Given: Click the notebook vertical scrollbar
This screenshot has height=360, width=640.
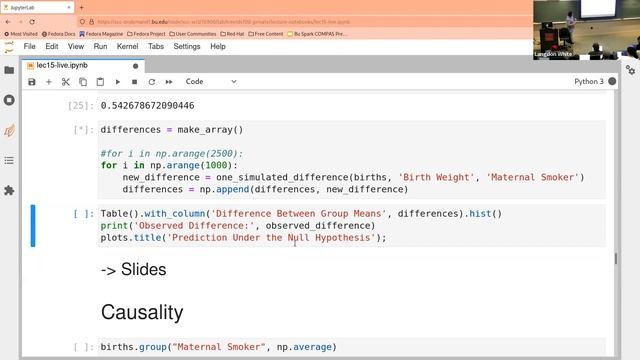Looking at the screenshot, I should [616, 258].
